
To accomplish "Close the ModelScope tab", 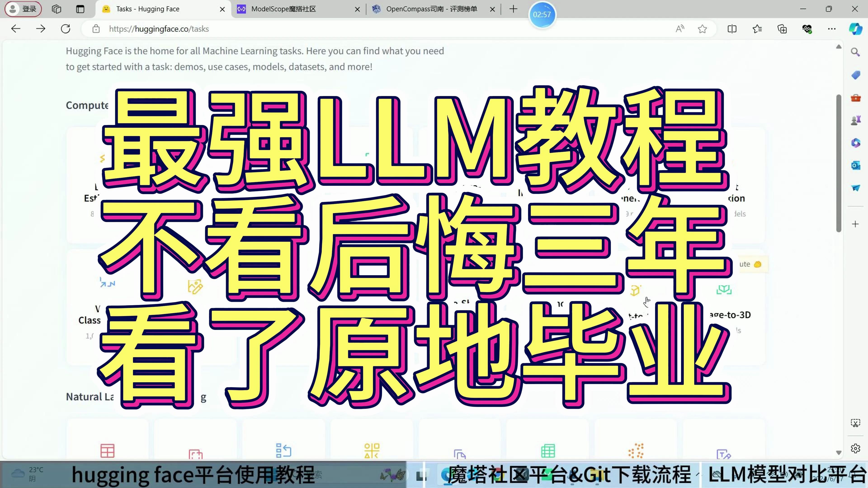I will [358, 9].
